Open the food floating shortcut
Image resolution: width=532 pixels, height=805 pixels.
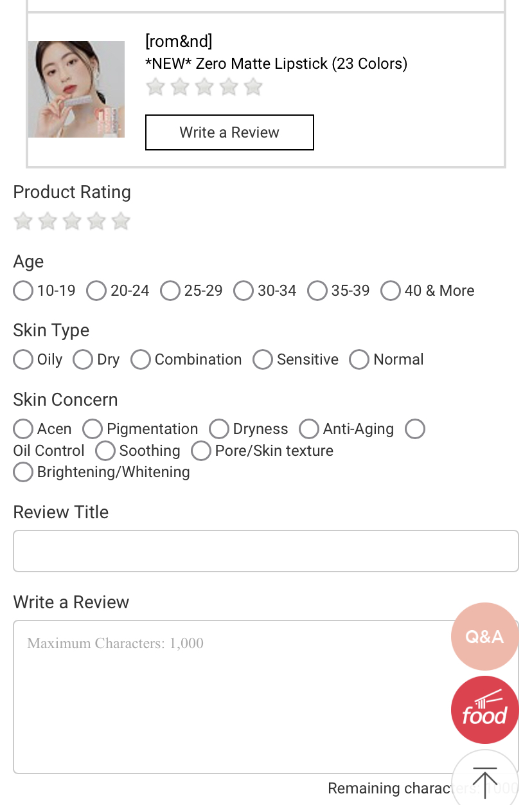pyautogui.click(x=484, y=710)
